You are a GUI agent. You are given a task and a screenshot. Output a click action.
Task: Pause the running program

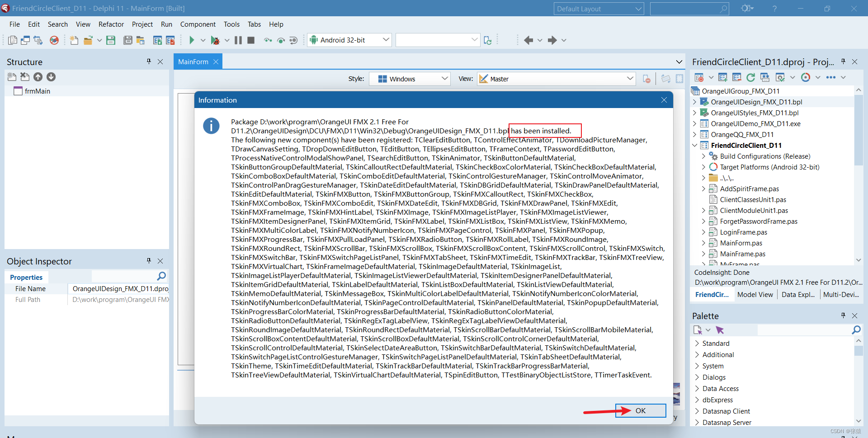click(237, 40)
